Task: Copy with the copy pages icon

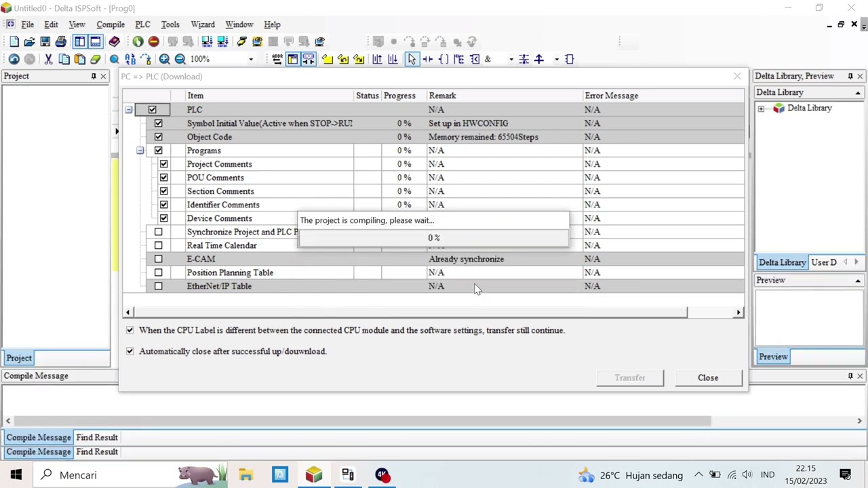Action: [x=64, y=60]
